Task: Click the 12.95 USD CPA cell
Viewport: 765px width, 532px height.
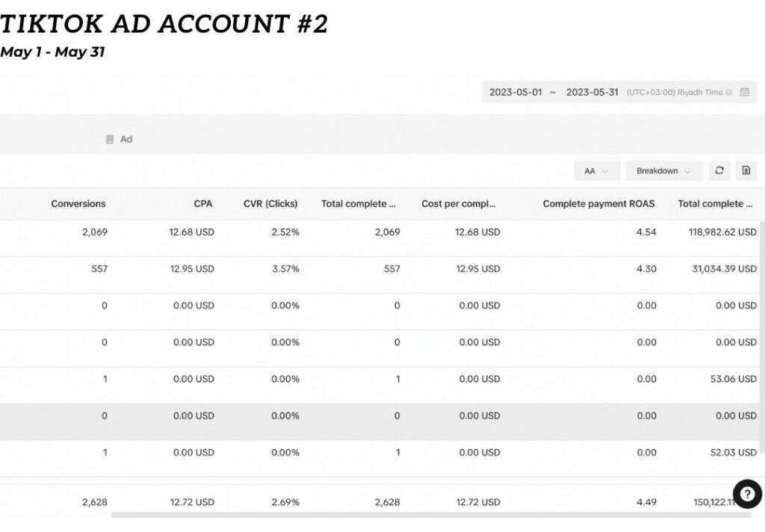Action: (x=192, y=269)
